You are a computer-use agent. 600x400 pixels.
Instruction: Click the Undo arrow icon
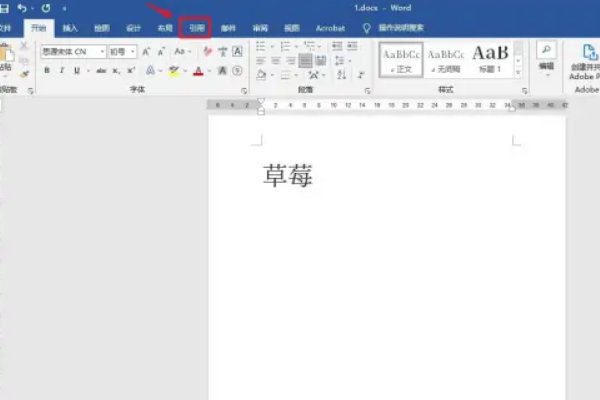22,8
